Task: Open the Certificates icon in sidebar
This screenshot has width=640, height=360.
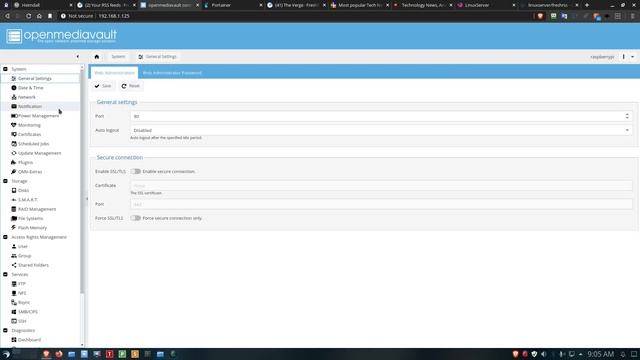Action: (x=14, y=134)
